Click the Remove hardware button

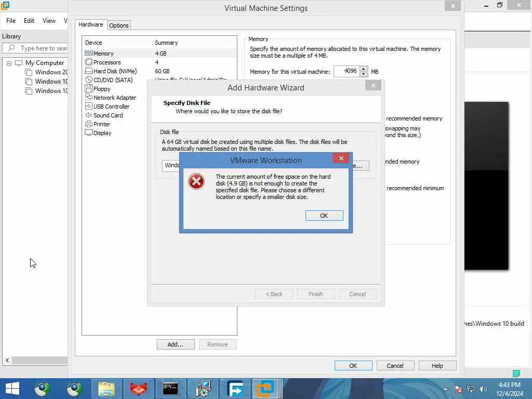pos(218,344)
